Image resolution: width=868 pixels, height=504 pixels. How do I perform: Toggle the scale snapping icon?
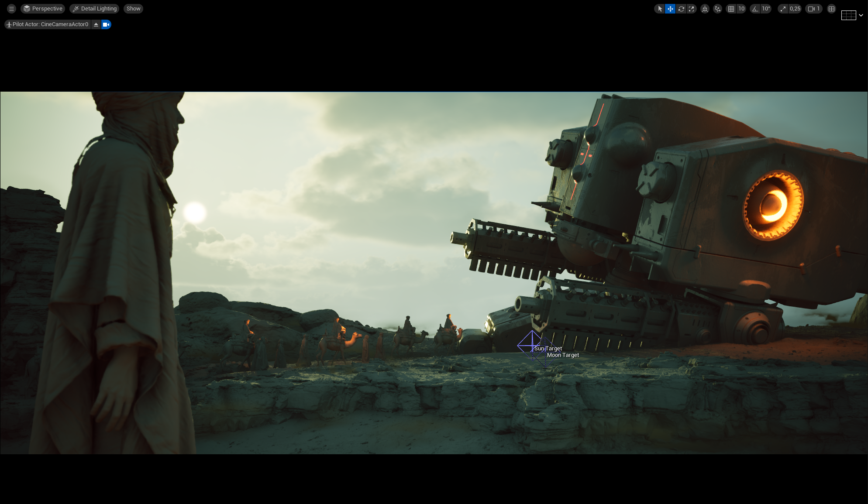[783, 9]
